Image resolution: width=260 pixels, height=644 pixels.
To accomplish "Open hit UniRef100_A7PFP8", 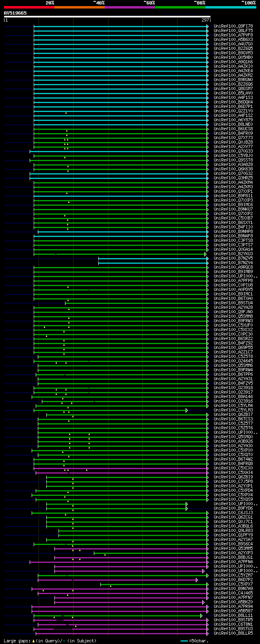I will (x=233, y=280).
